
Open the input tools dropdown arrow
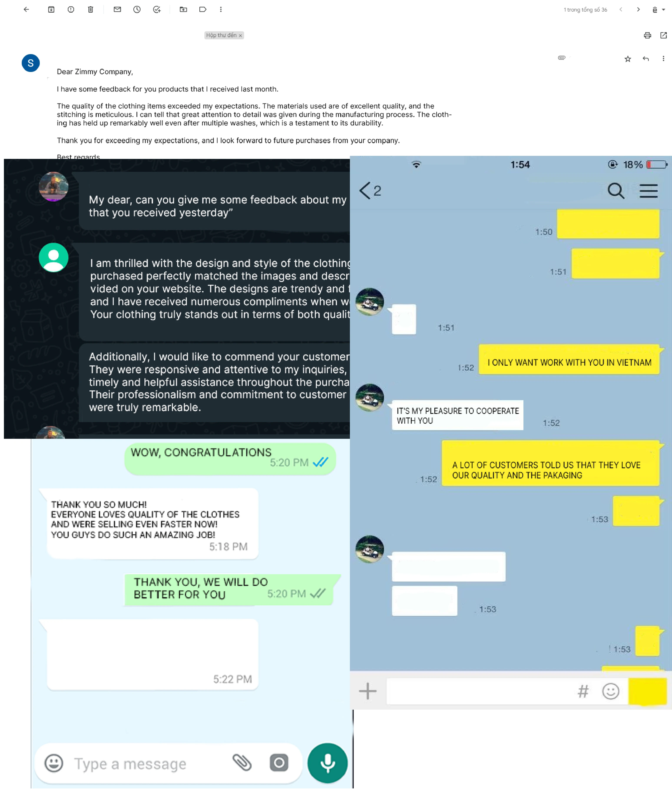pos(664,10)
